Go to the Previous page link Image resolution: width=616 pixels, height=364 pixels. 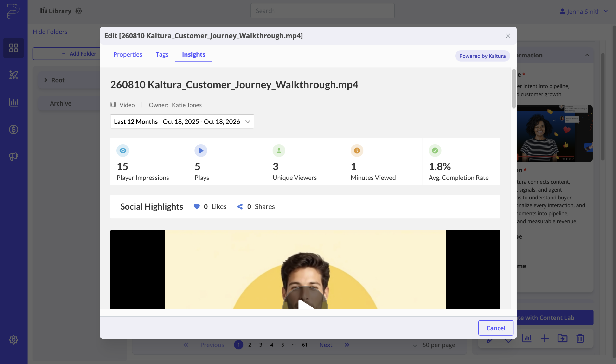tap(212, 345)
